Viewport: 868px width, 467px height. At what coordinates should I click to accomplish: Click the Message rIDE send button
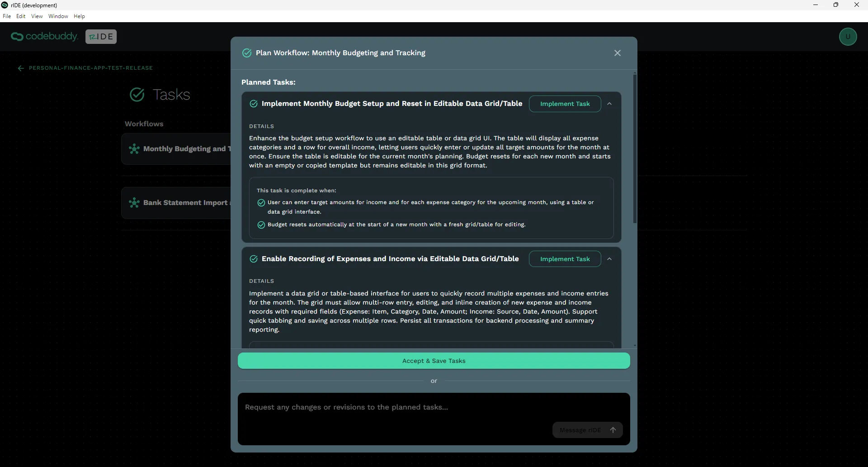pos(587,430)
